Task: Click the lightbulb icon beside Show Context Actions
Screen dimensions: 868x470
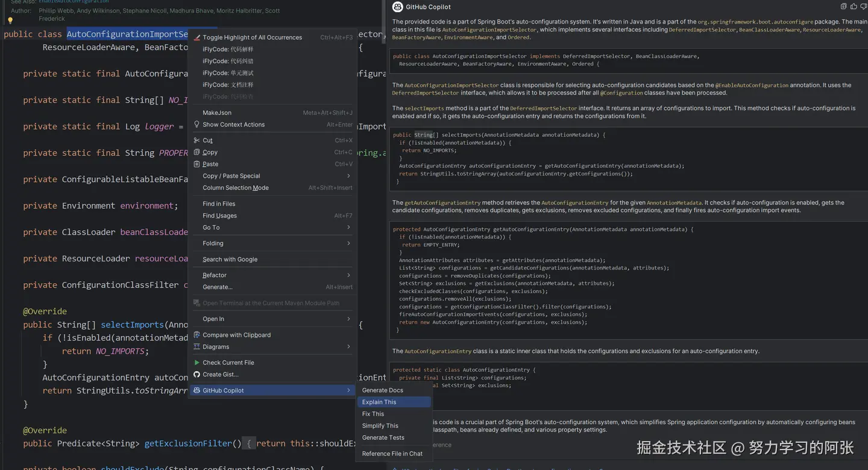Action: click(197, 124)
